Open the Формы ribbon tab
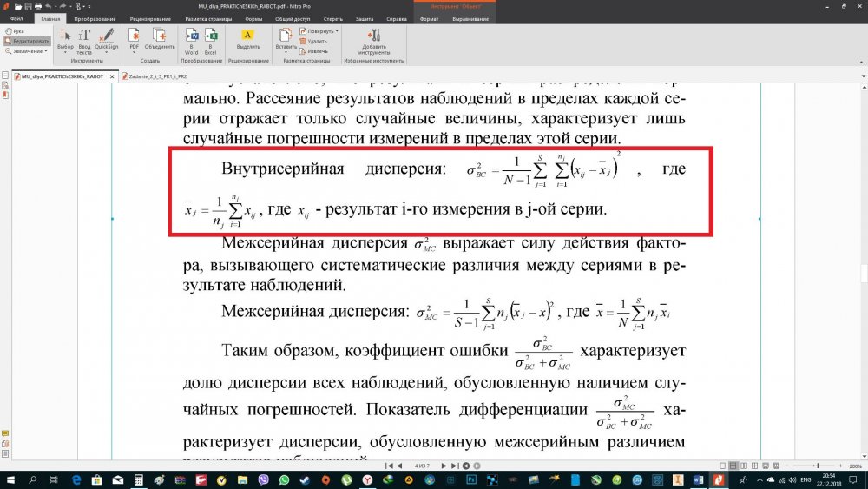868x489 pixels. (253, 19)
